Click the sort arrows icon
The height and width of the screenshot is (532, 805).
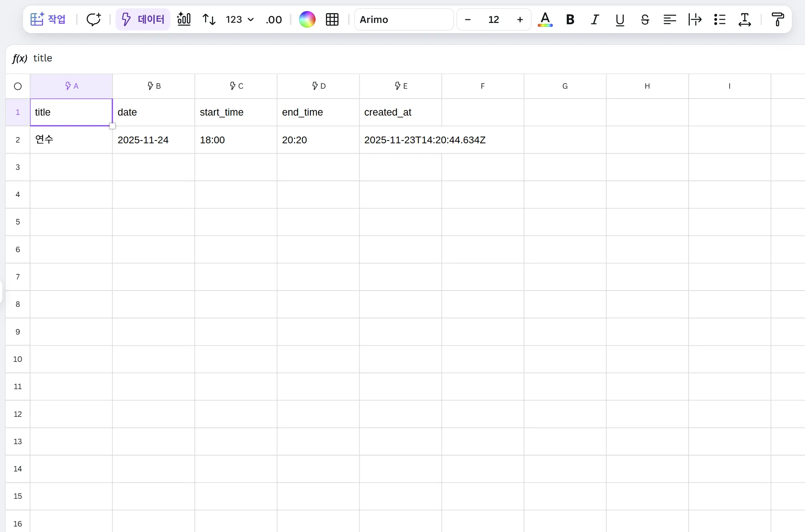[209, 19]
